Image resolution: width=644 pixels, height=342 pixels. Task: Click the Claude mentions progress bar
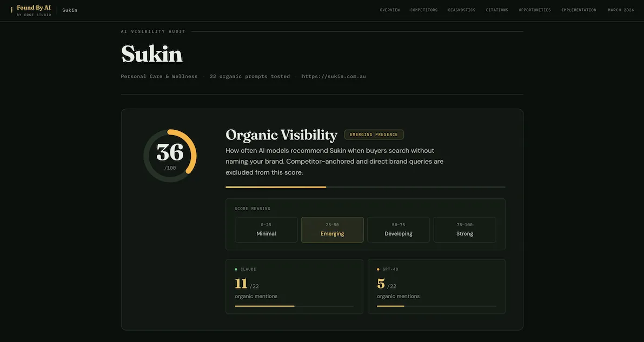[x=294, y=305]
